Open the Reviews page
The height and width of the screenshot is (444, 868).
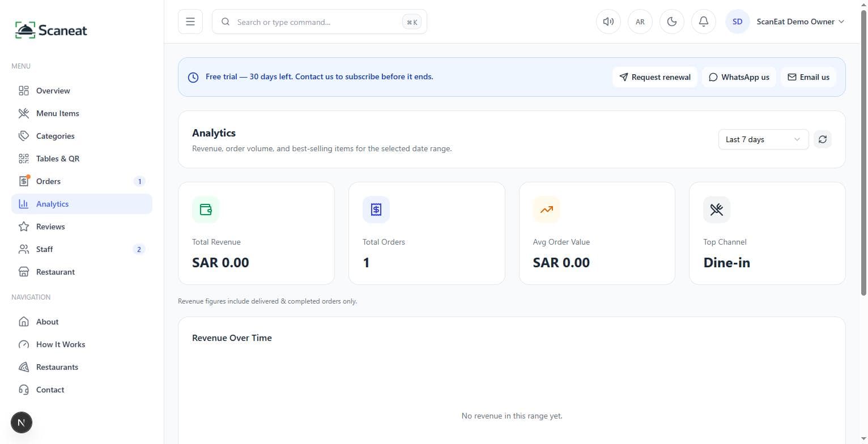click(82, 227)
